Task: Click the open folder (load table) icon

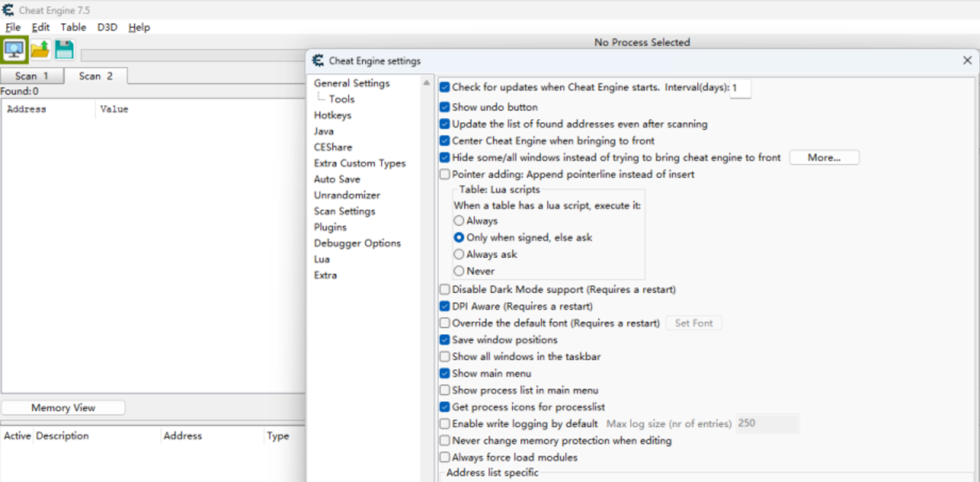Action: tap(40, 50)
